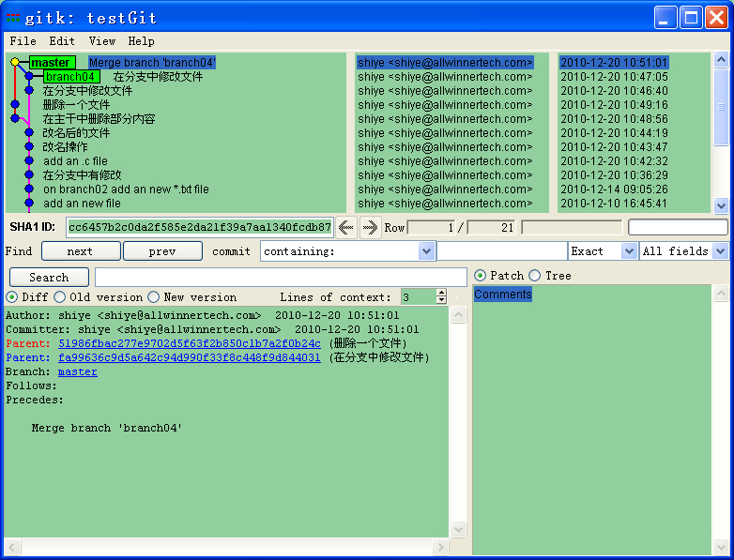Select the New version radio button
This screenshot has width=734, height=560.
pyautogui.click(x=154, y=297)
